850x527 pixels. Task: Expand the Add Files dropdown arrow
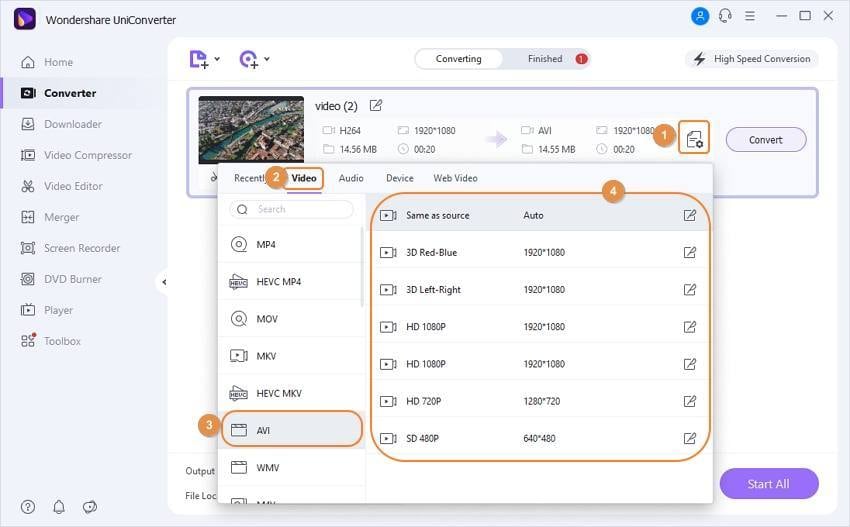[217, 59]
